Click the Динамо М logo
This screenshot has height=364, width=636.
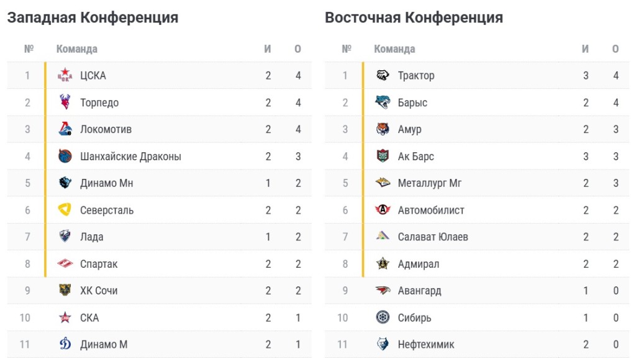click(65, 344)
